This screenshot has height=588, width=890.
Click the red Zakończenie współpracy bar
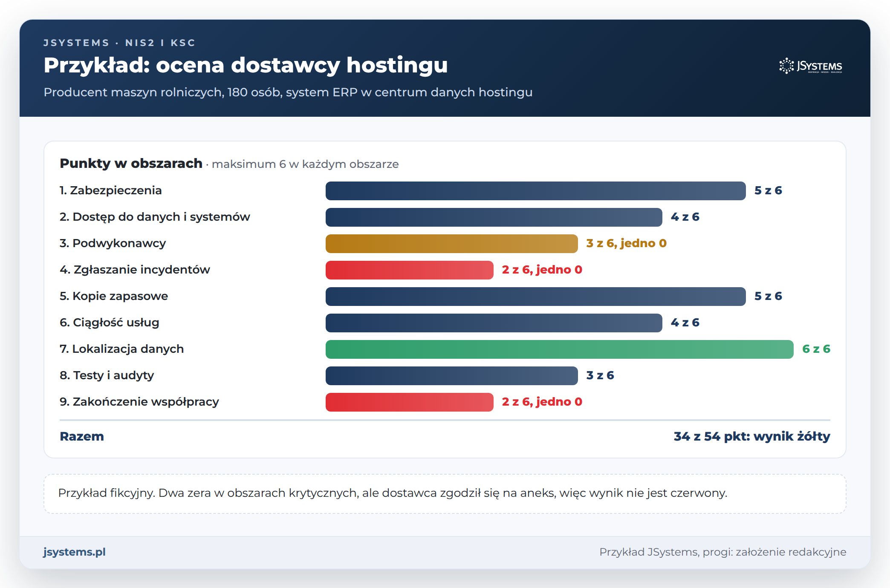tap(410, 402)
